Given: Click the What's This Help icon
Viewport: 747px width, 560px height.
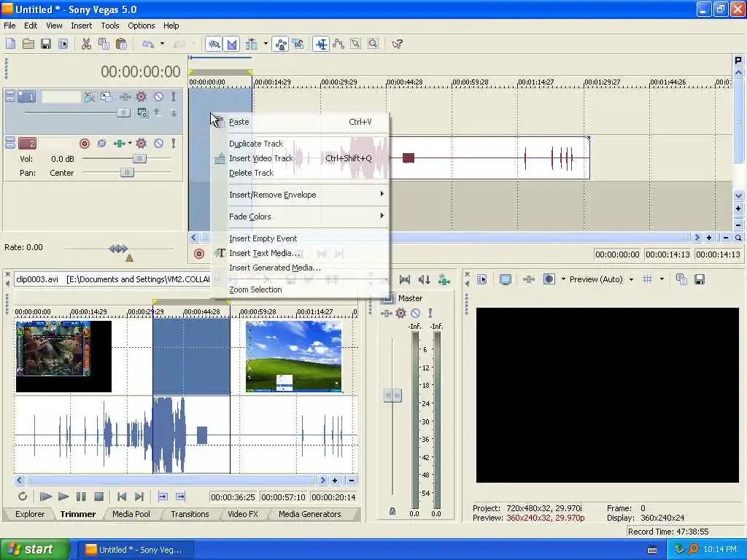Looking at the screenshot, I should coord(397,44).
